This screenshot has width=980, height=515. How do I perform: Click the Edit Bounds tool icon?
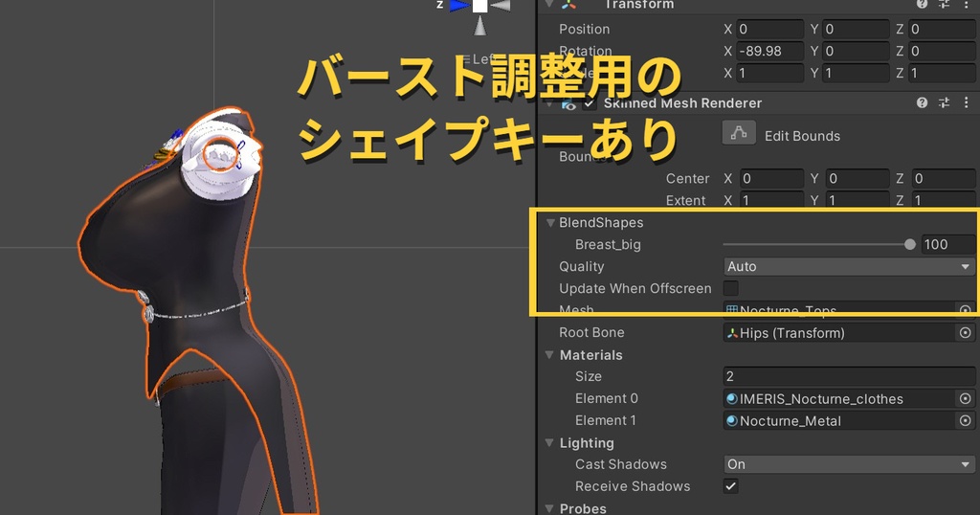(739, 133)
